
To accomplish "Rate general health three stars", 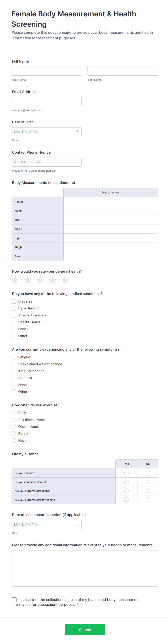I will (40, 280).
